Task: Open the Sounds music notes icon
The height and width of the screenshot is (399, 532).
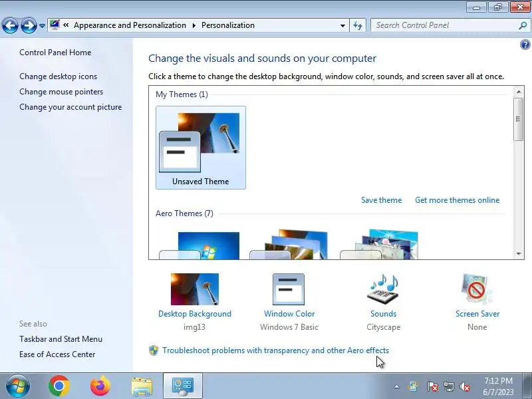Action: pos(384,289)
